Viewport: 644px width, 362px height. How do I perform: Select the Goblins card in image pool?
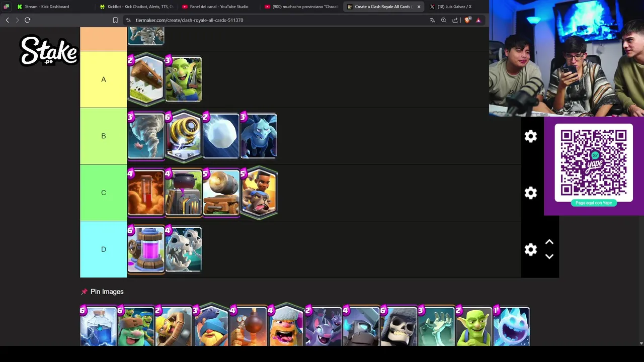pos(474,326)
